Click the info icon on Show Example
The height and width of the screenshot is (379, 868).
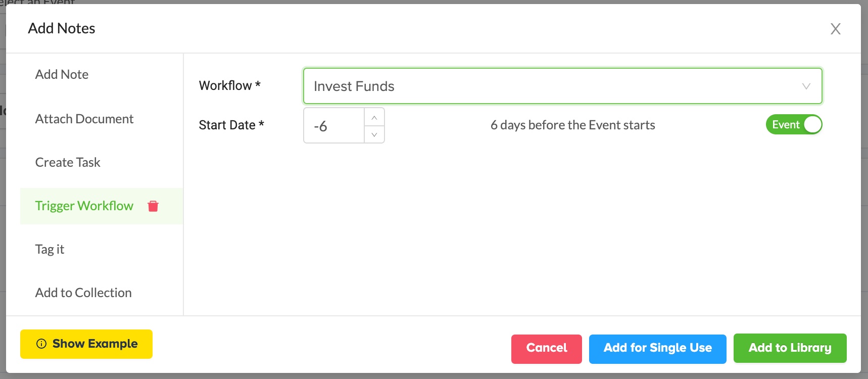tap(41, 344)
